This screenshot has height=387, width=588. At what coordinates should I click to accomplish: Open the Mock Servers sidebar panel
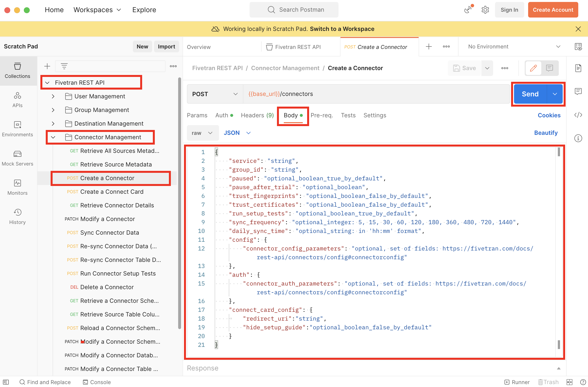click(x=17, y=158)
